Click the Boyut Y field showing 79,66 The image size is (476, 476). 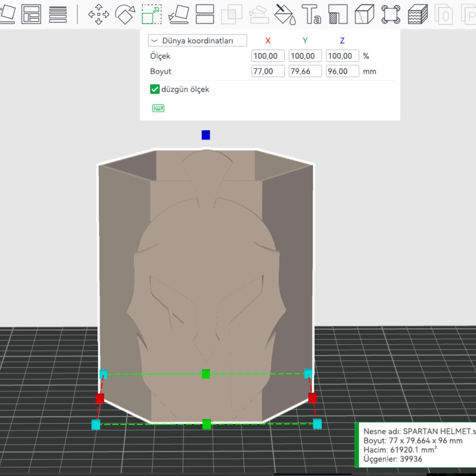coord(305,71)
